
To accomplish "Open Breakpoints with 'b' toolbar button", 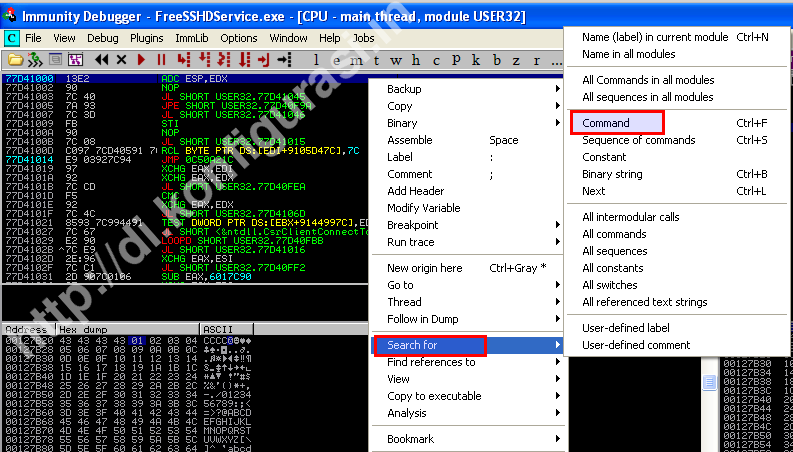I will click(497, 60).
